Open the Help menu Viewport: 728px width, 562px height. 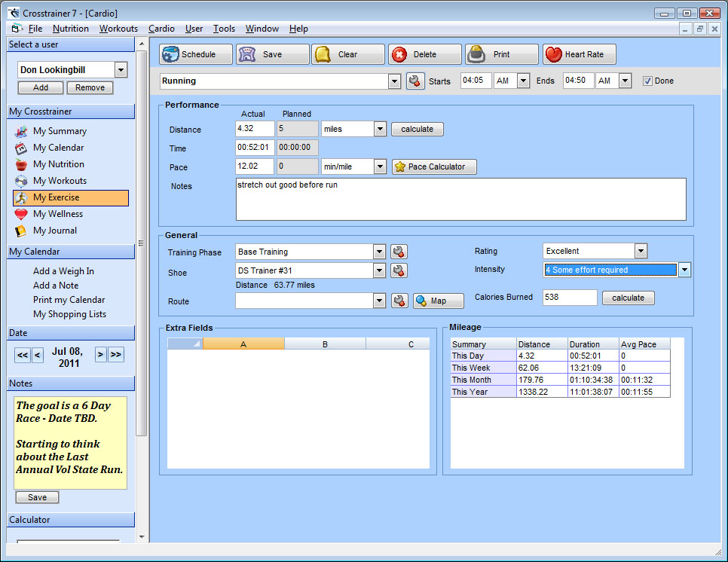tap(298, 29)
